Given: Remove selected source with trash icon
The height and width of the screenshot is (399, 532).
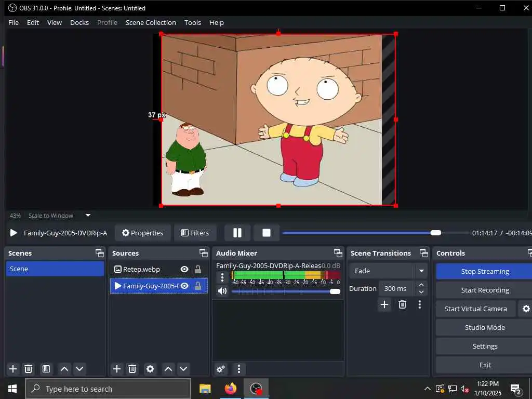Looking at the screenshot, I should [132, 369].
